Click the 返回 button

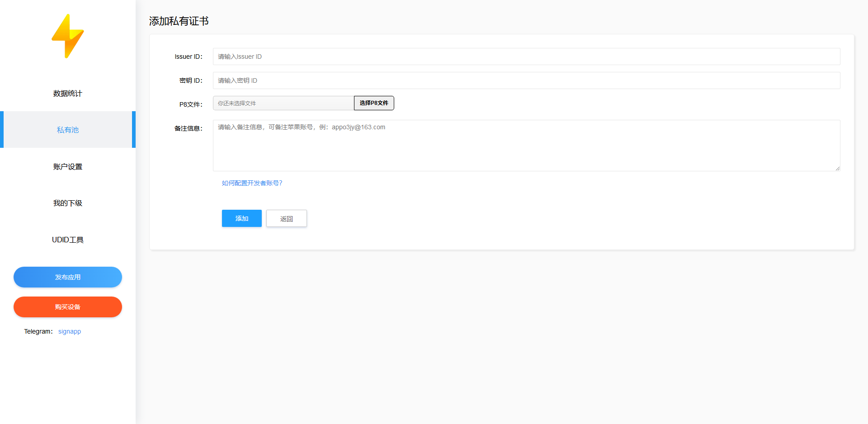click(x=287, y=218)
